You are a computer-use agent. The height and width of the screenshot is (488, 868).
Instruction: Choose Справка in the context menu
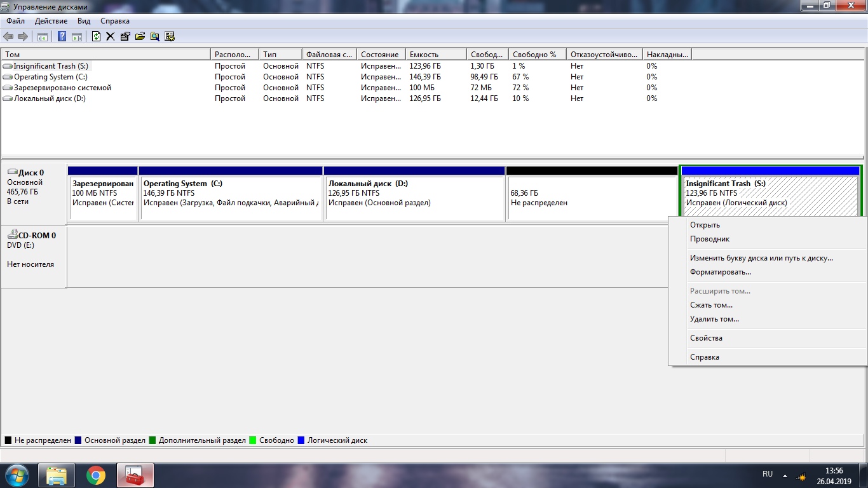tap(768, 357)
